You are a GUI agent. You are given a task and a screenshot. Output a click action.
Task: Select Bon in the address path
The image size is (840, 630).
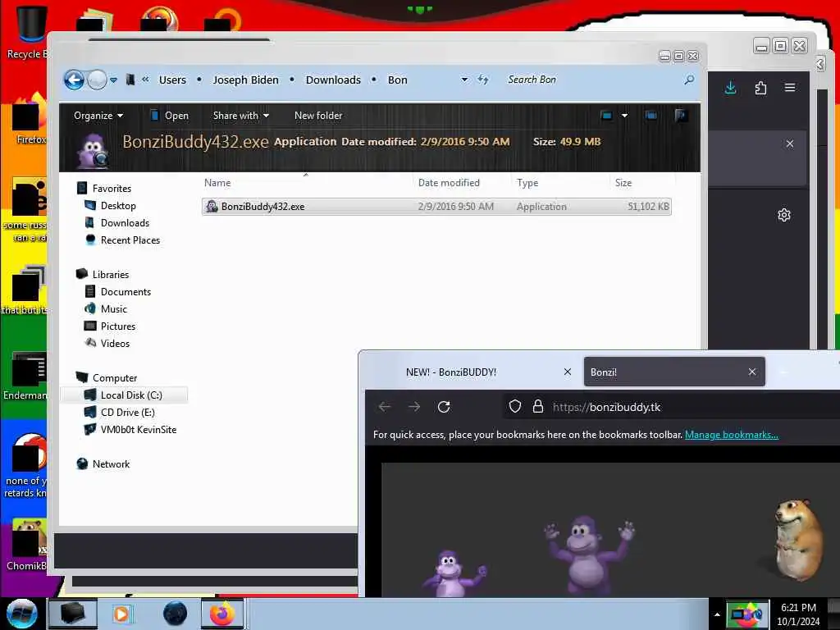point(398,80)
